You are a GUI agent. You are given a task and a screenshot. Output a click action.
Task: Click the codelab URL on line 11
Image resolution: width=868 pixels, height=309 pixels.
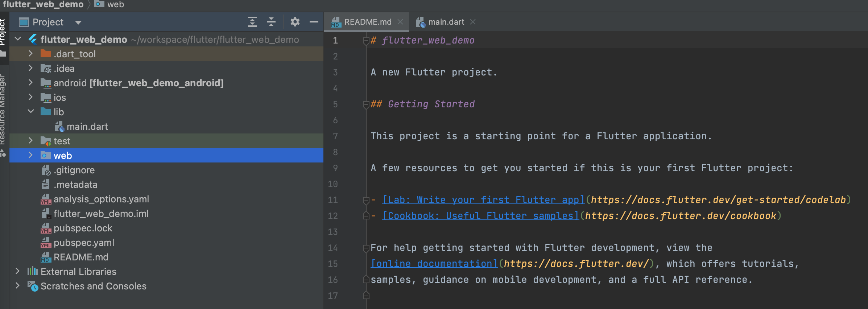point(718,200)
